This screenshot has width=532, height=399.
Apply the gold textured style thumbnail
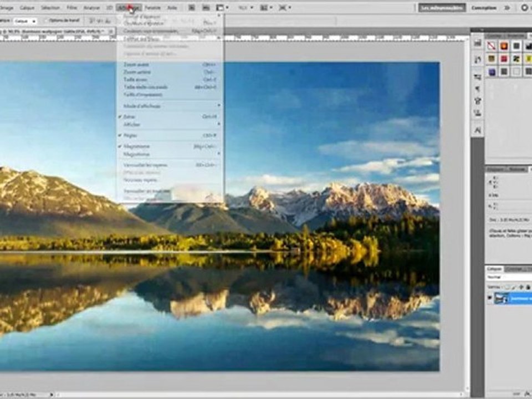pos(492,59)
